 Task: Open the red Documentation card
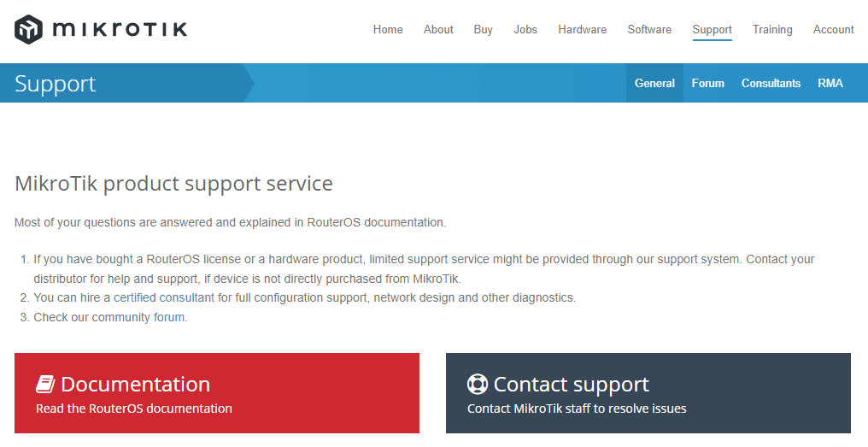217,393
